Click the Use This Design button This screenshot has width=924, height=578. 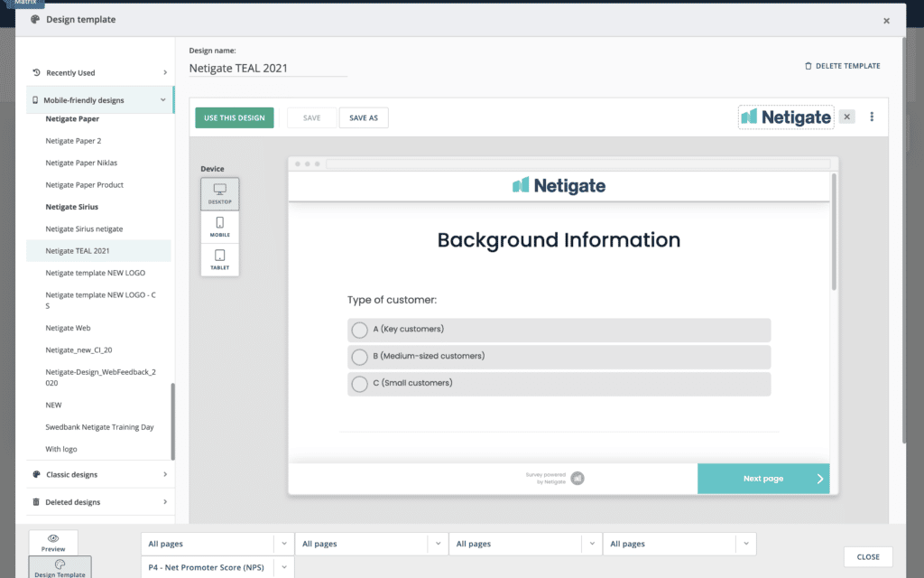(x=235, y=118)
